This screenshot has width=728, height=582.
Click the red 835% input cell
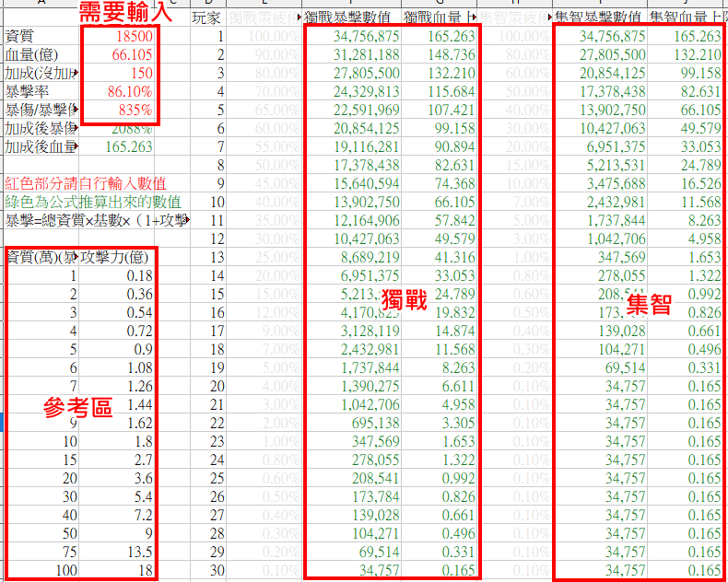(x=118, y=110)
